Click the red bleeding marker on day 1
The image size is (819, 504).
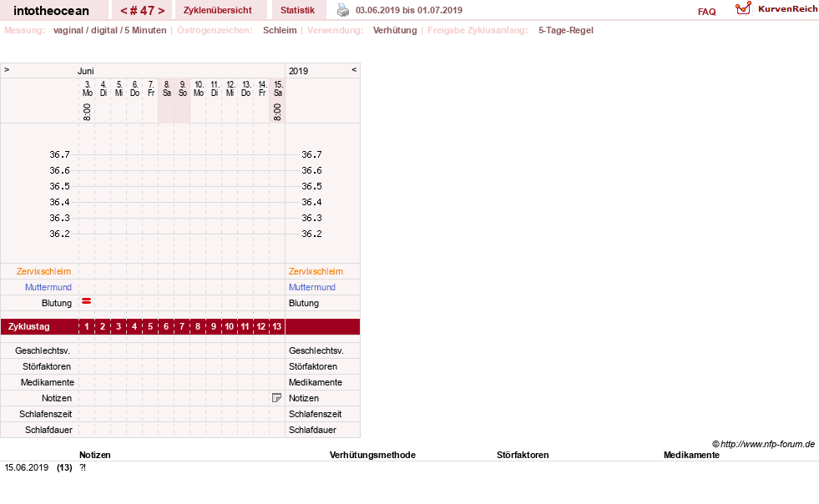[87, 301]
